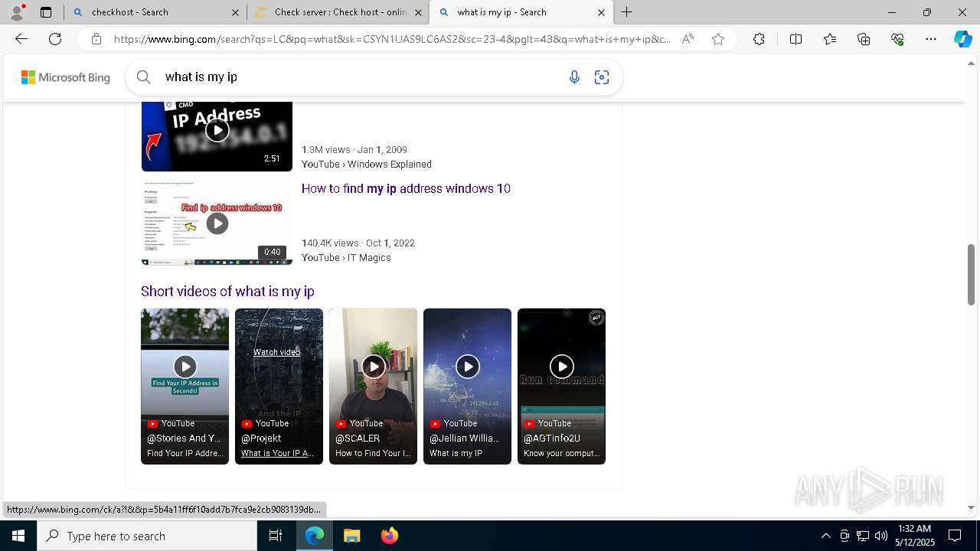
Task: Refresh the current page
Action: [x=55, y=39]
